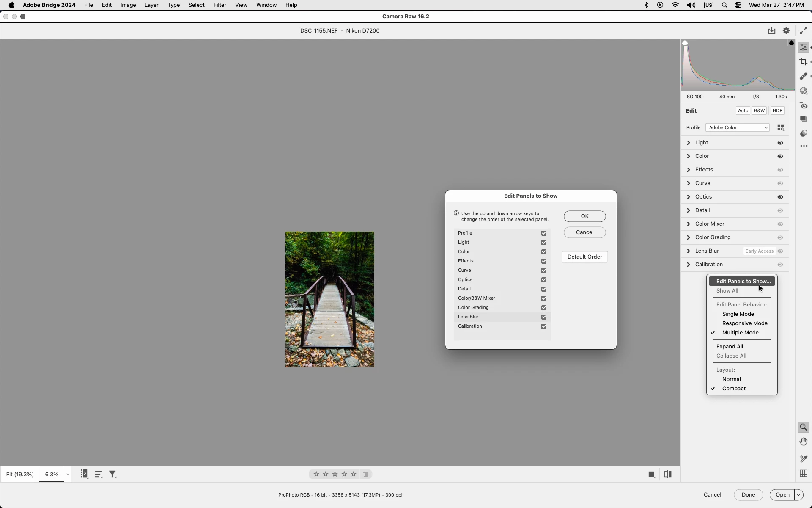Choose Single Mode from context menu
The width and height of the screenshot is (812, 508).
click(738, 314)
